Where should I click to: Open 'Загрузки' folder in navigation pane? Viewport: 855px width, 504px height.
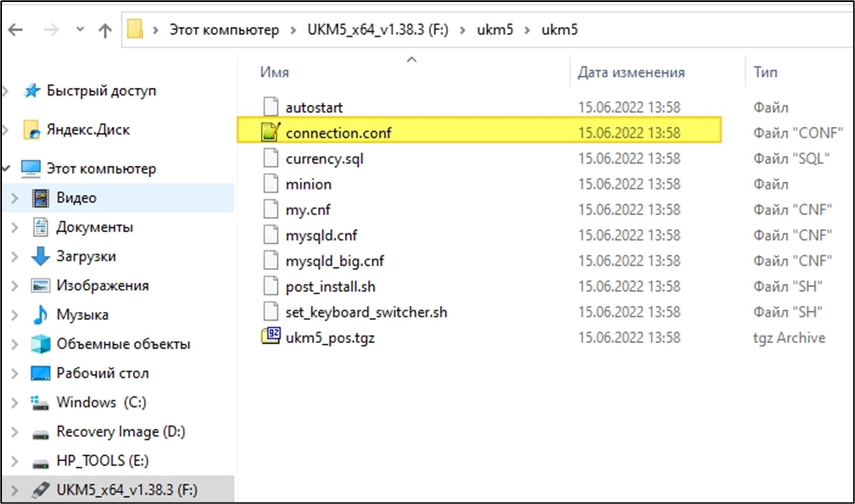86,256
